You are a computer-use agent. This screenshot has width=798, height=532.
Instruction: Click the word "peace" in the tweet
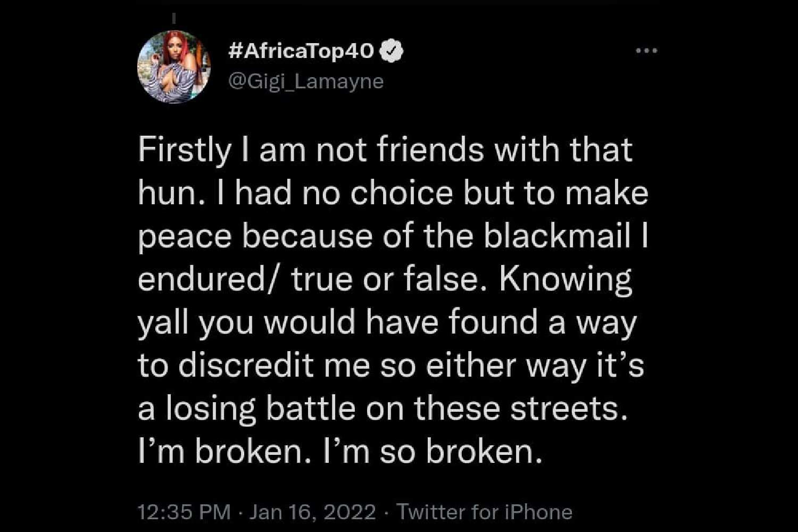pyautogui.click(x=185, y=236)
